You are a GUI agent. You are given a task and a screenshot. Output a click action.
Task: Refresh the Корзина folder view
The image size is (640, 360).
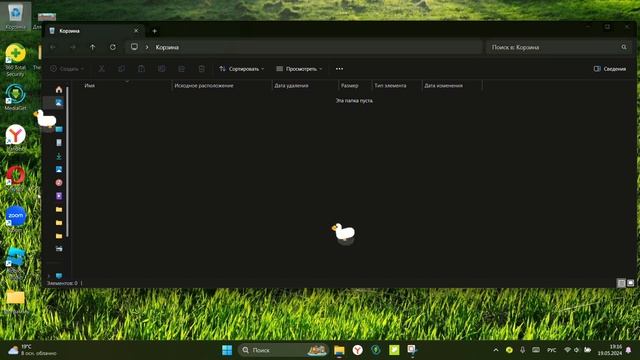tap(113, 47)
